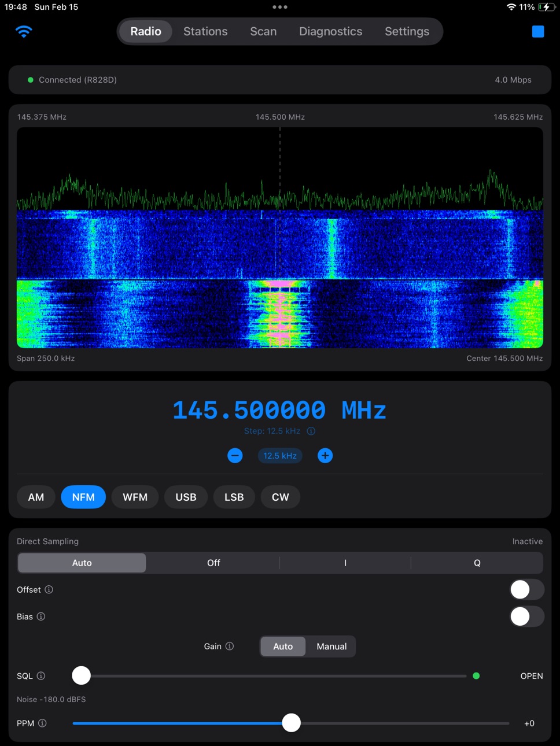Image resolution: width=560 pixels, height=746 pixels.
Task: Tap the PPM info icon
Action: (42, 723)
